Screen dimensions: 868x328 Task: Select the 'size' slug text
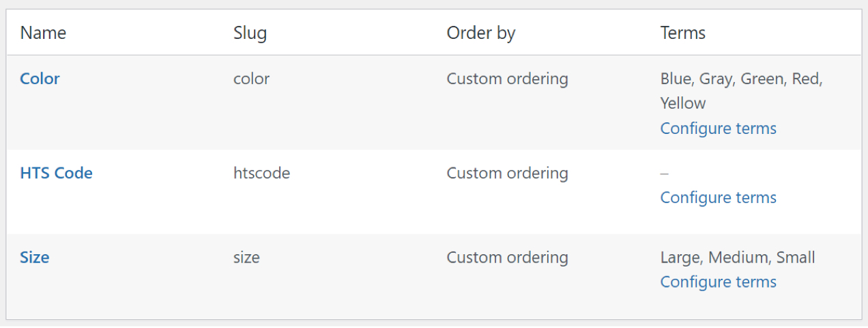click(x=246, y=258)
